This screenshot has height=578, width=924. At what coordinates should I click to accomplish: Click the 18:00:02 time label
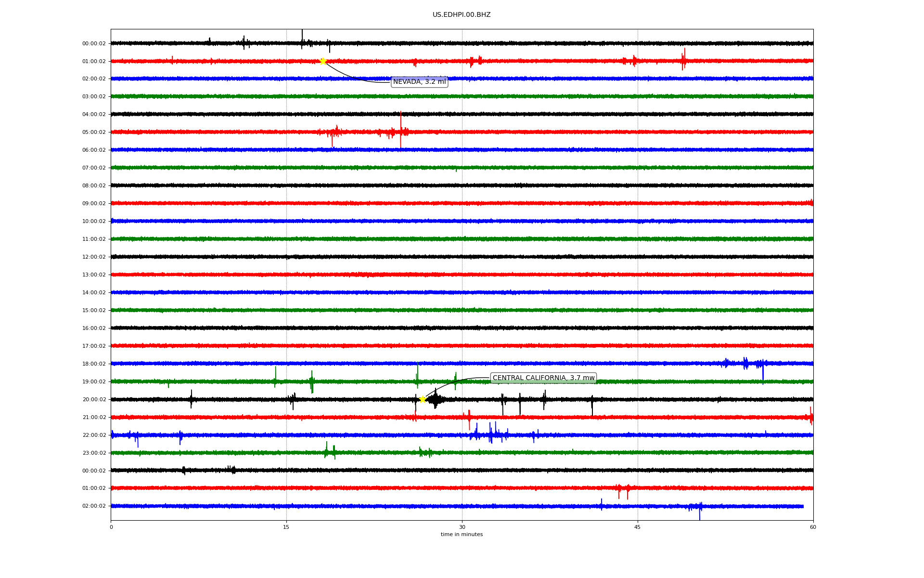94,364
